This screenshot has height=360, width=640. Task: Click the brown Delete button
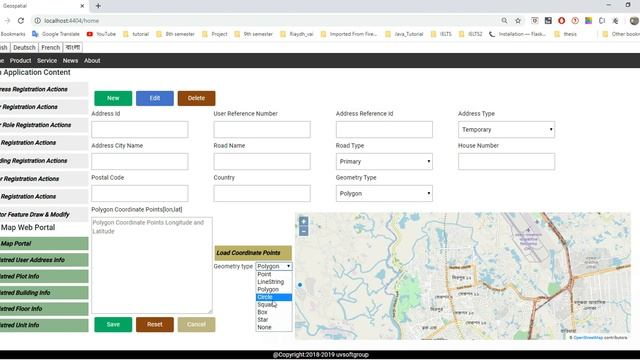pyautogui.click(x=196, y=98)
